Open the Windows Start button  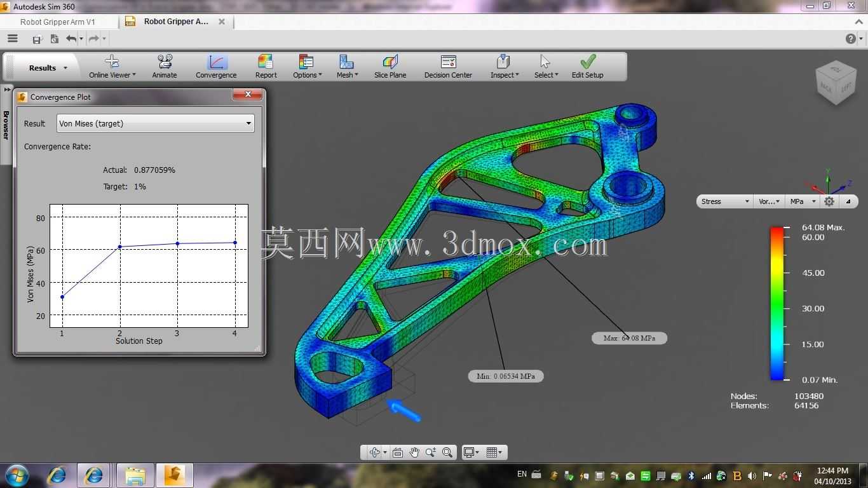click(x=17, y=475)
